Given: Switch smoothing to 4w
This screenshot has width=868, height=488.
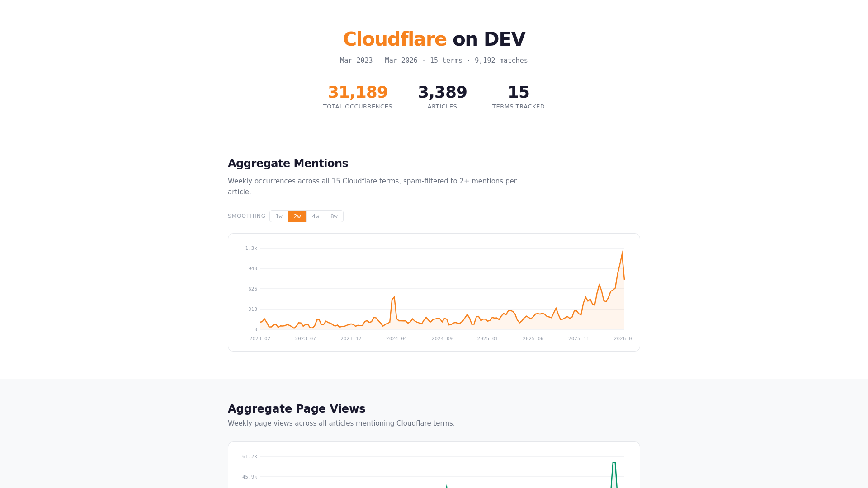Looking at the screenshot, I should coord(316,216).
